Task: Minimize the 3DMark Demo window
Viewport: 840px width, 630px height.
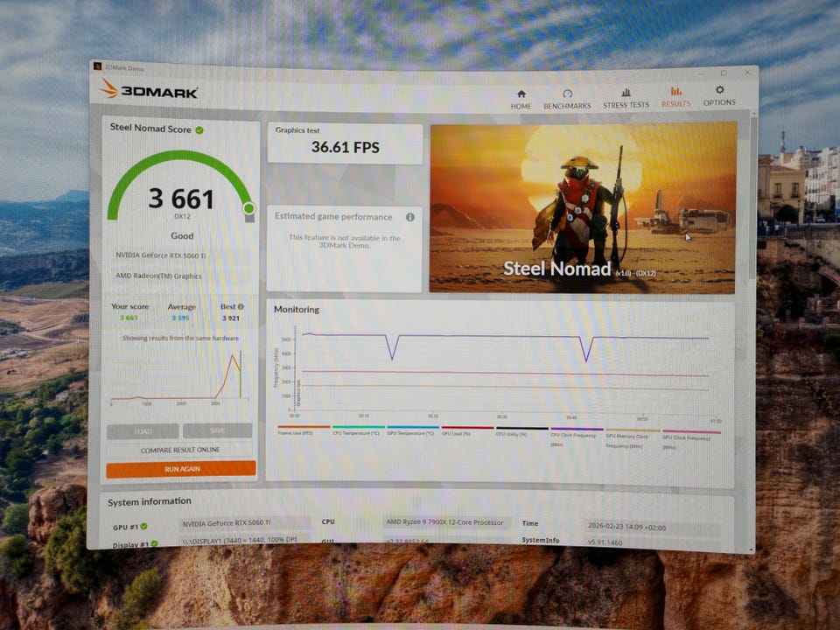Action: point(701,73)
